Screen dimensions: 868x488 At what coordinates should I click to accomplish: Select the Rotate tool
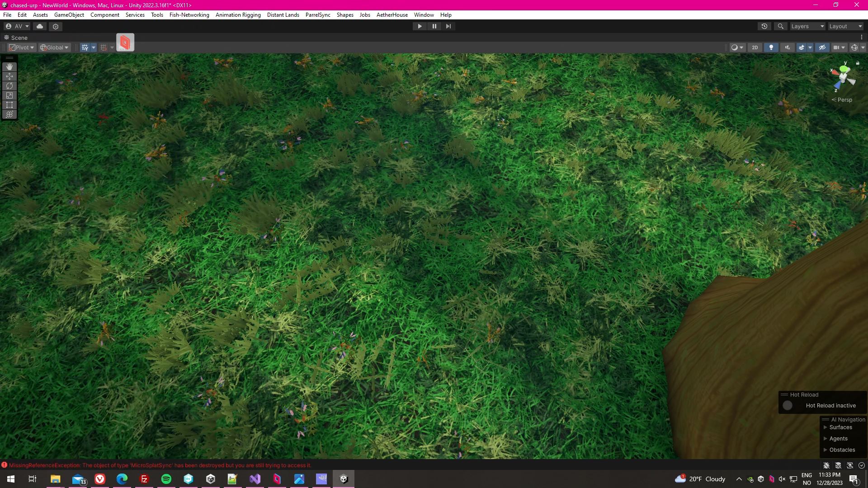(9, 86)
